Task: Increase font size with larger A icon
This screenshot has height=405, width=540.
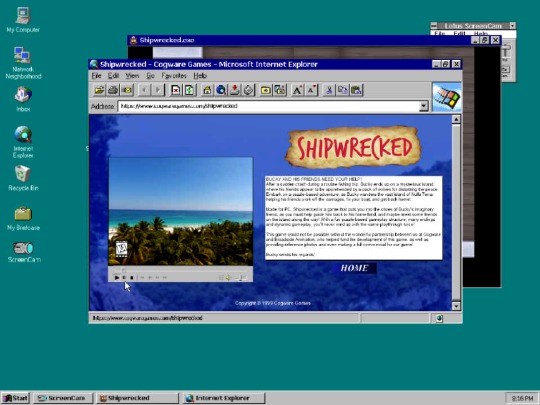Action: coord(298,90)
